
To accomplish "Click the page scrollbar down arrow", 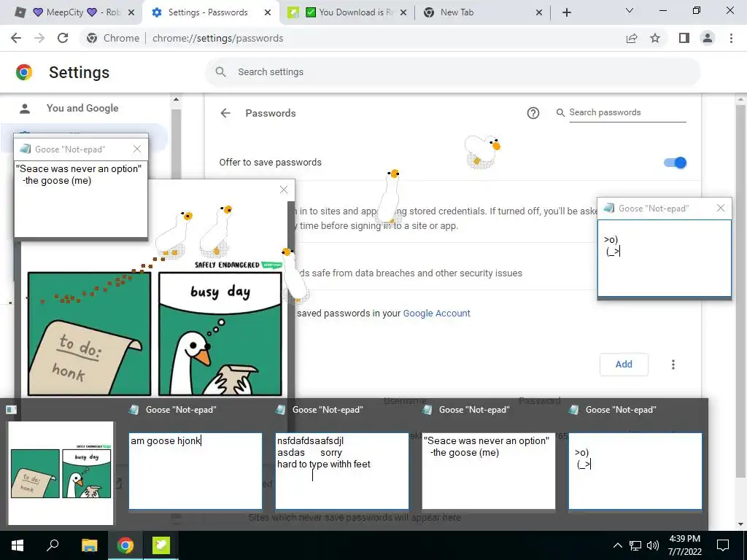I will [x=740, y=525].
